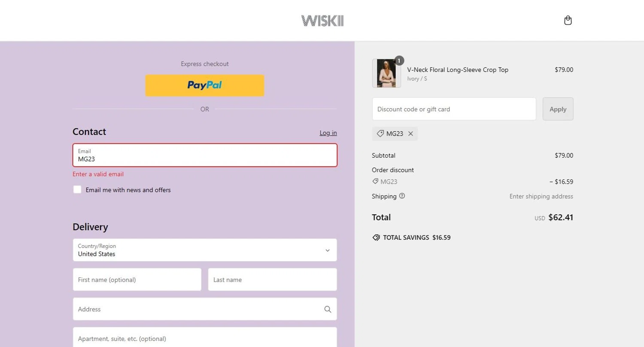The width and height of the screenshot is (644, 347).
Task: Open the shopping bag icon
Action: click(x=568, y=20)
